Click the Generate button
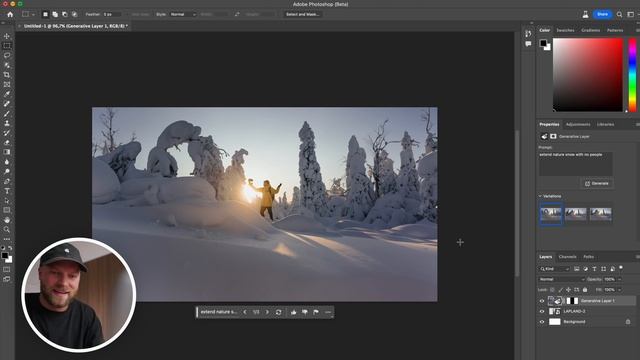 (597, 184)
